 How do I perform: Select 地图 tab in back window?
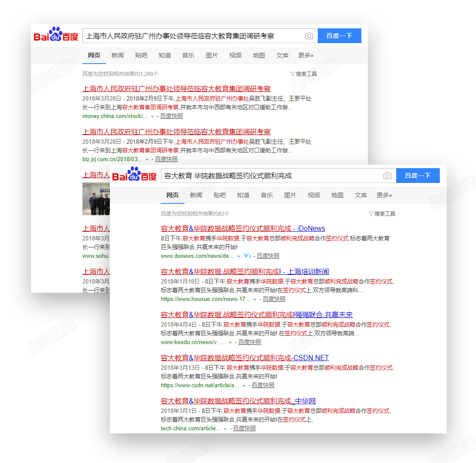click(x=258, y=55)
